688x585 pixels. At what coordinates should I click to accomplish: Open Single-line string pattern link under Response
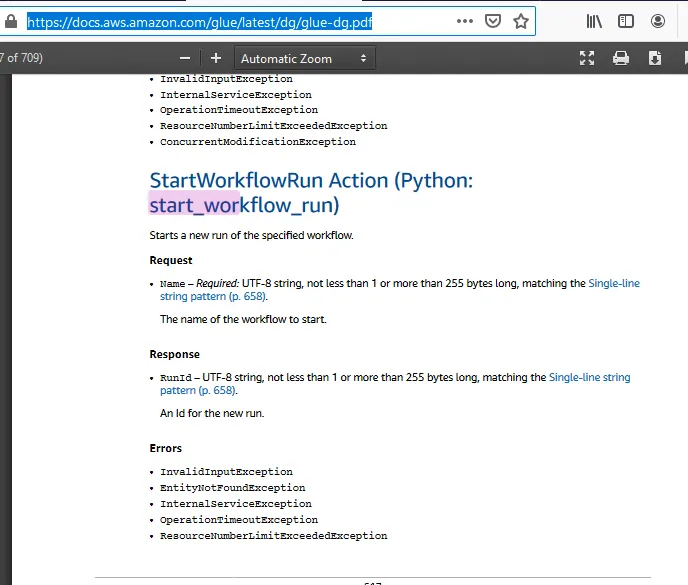click(589, 378)
